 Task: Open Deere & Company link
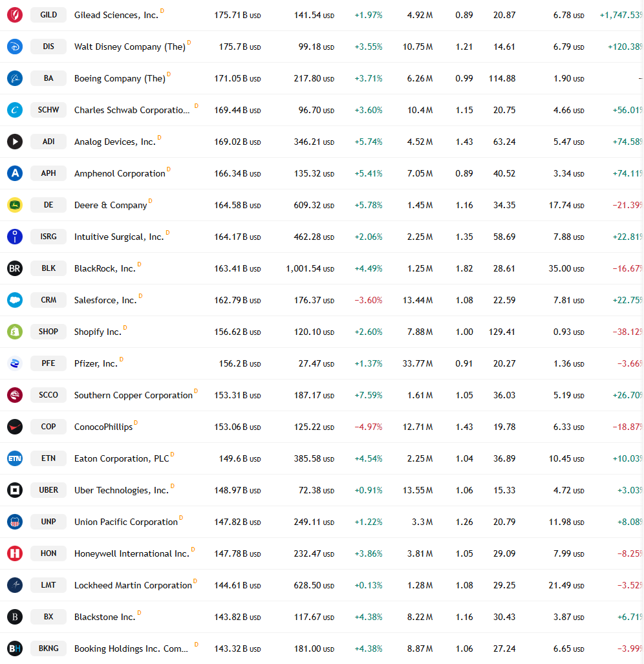[x=111, y=206]
